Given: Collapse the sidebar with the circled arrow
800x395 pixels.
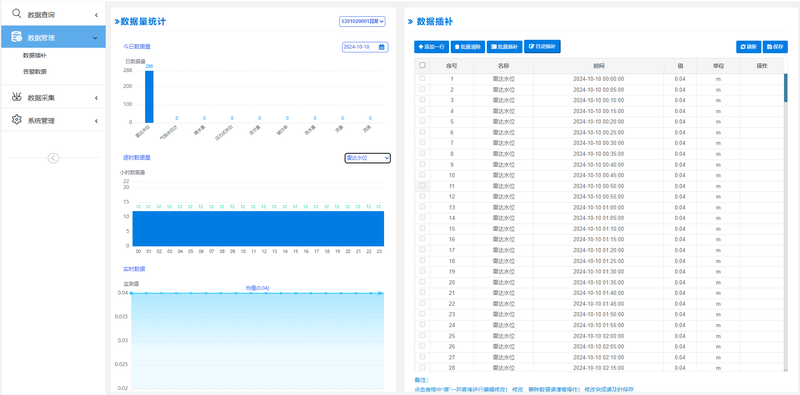Looking at the screenshot, I should click(x=54, y=158).
